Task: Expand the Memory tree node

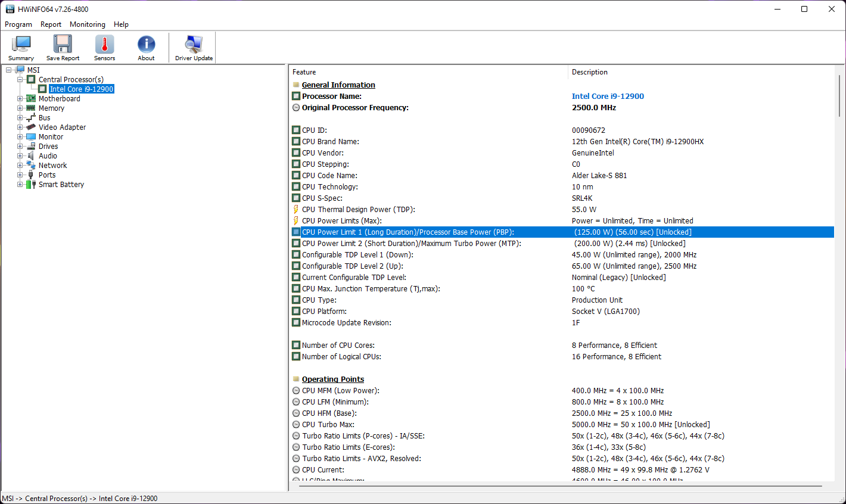Action: 20,108
